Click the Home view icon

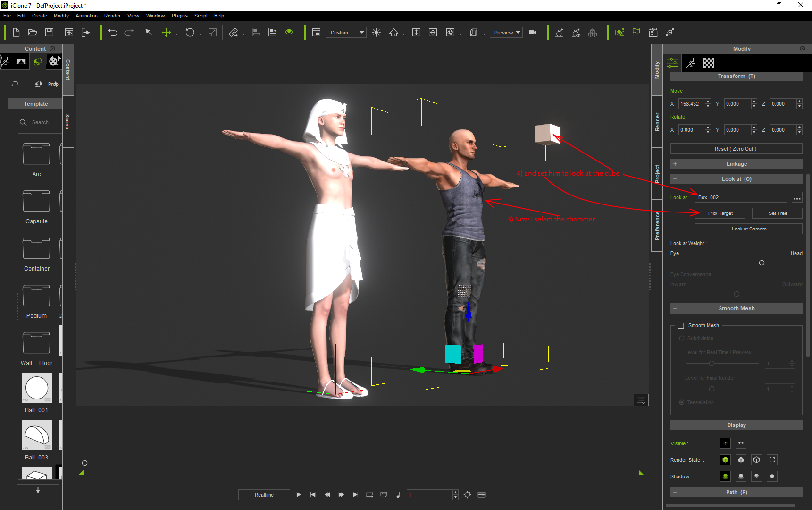point(393,33)
